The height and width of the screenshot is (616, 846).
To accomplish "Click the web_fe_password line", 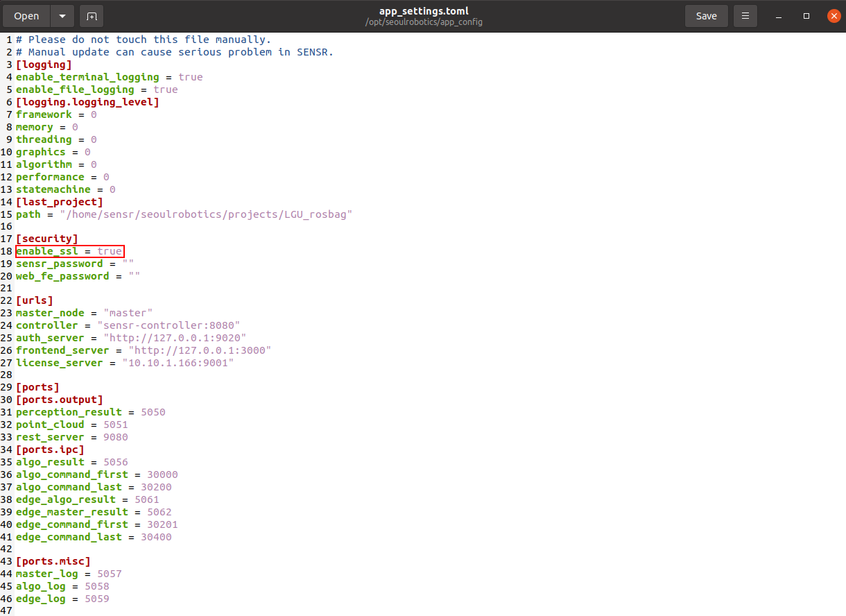I will click(78, 276).
